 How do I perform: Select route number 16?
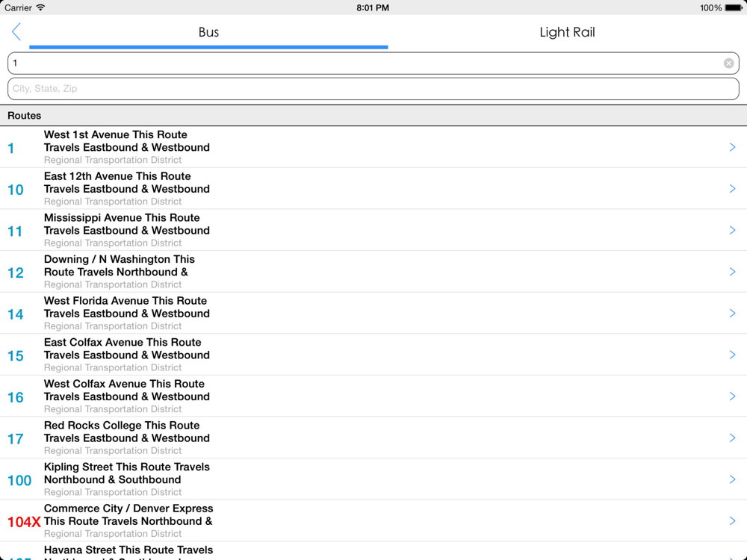click(x=15, y=397)
